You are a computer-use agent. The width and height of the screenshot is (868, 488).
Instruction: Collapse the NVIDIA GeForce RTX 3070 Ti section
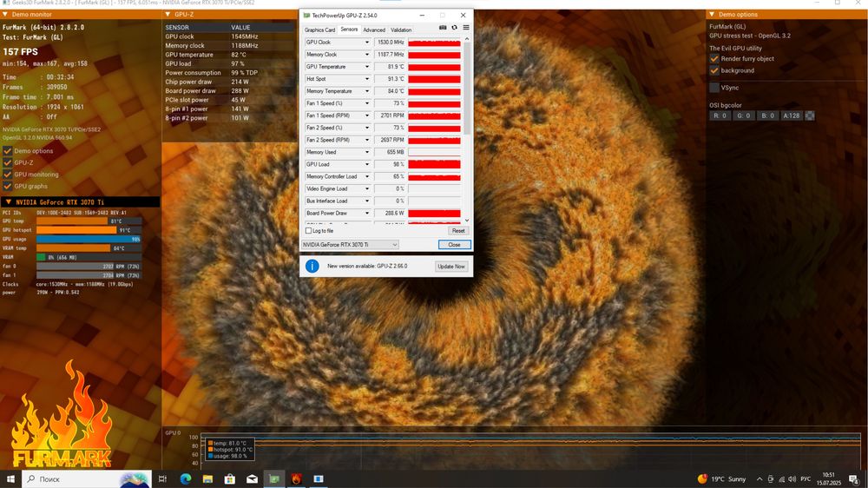tap(8, 202)
